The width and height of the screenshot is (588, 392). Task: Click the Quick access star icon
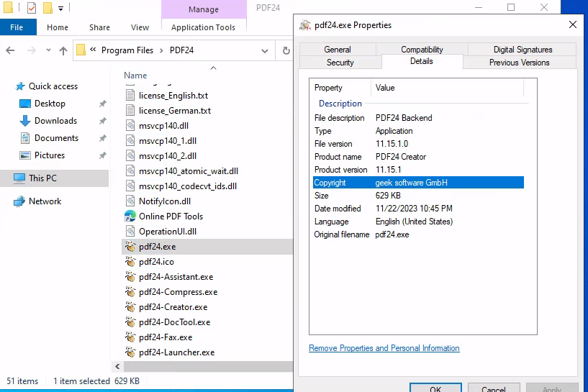[20, 86]
